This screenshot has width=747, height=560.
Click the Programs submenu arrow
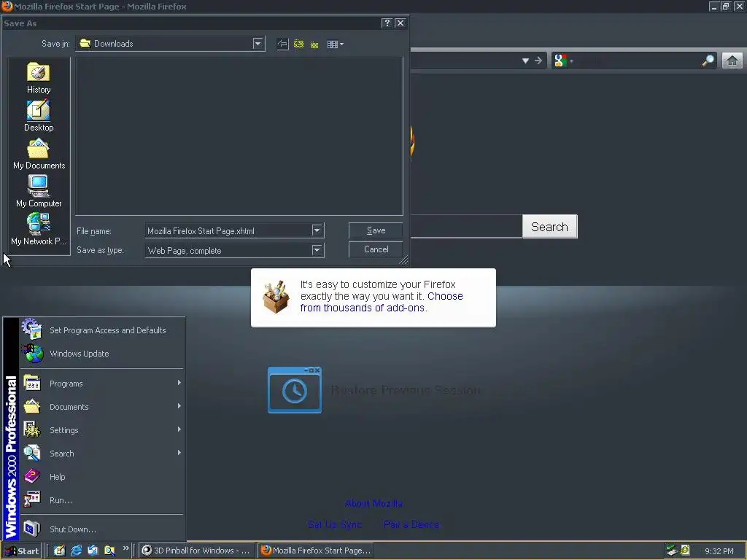(x=179, y=383)
